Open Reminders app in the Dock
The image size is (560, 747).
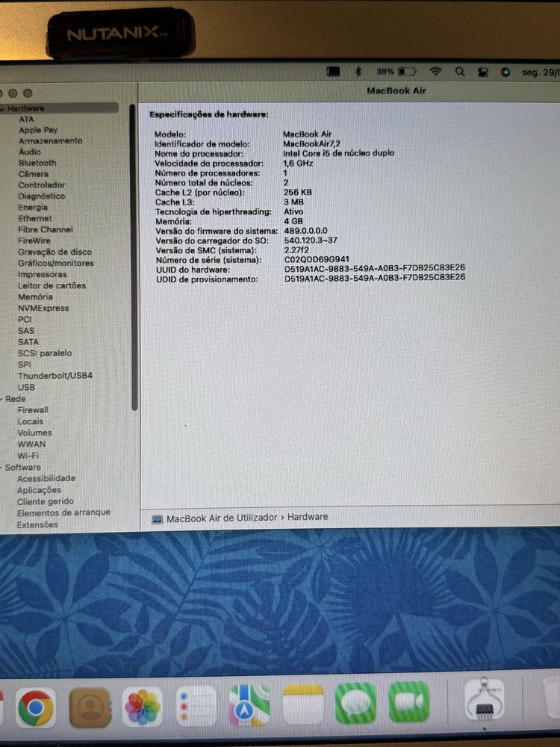pyautogui.click(x=196, y=706)
